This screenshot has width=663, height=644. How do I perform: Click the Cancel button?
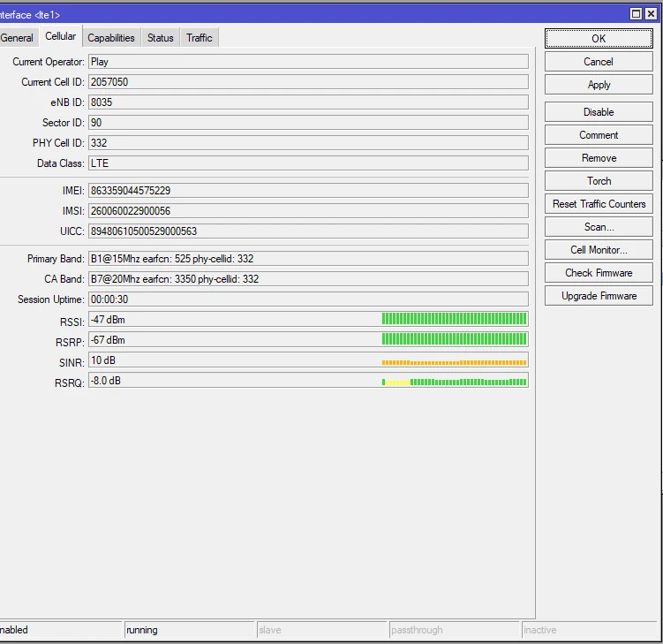coord(599,62)
